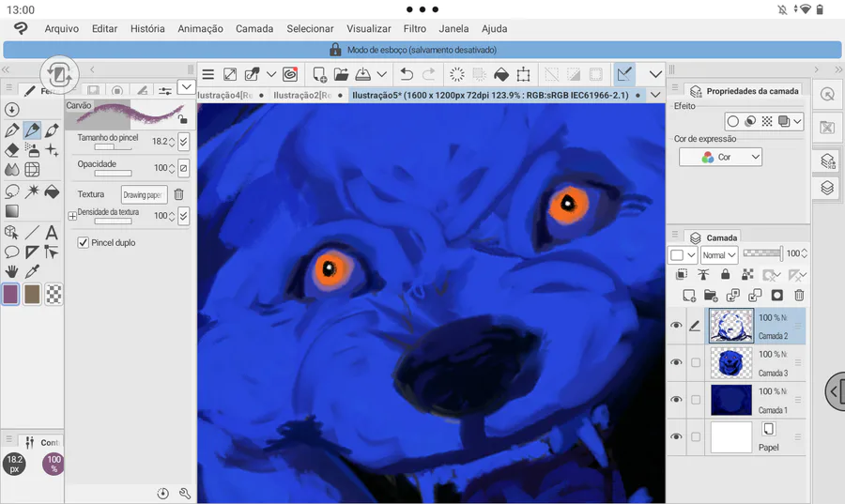Select the Figure line tool
The width and height of the screenshot is (845, 504).
point(32,232)
